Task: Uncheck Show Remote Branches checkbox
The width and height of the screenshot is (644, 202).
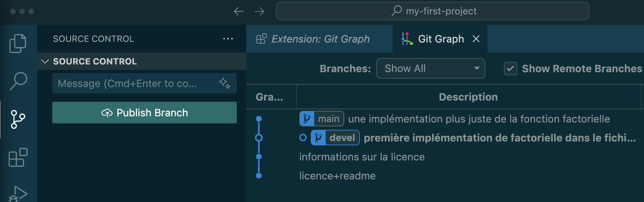Action: click(x=510, y=69)
